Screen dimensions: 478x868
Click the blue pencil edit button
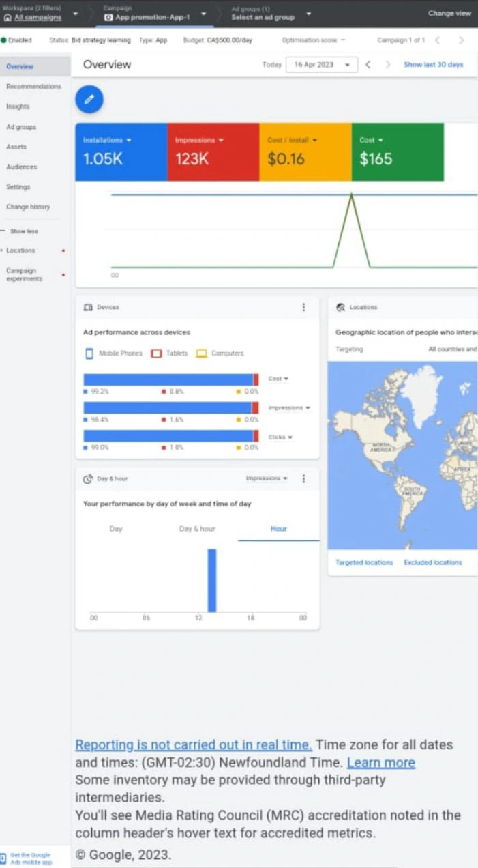click(x=89, y=100)
